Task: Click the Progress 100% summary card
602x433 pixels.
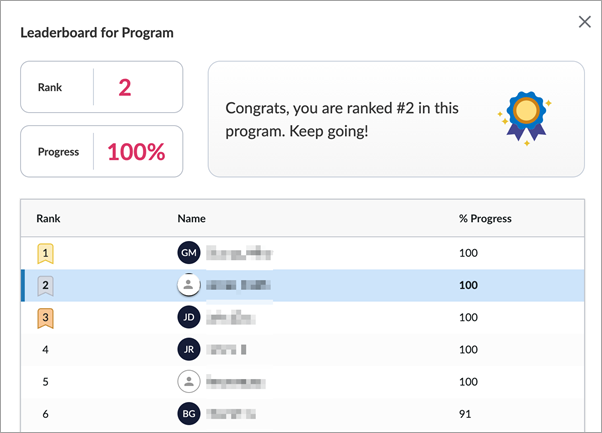Action: 102,152
